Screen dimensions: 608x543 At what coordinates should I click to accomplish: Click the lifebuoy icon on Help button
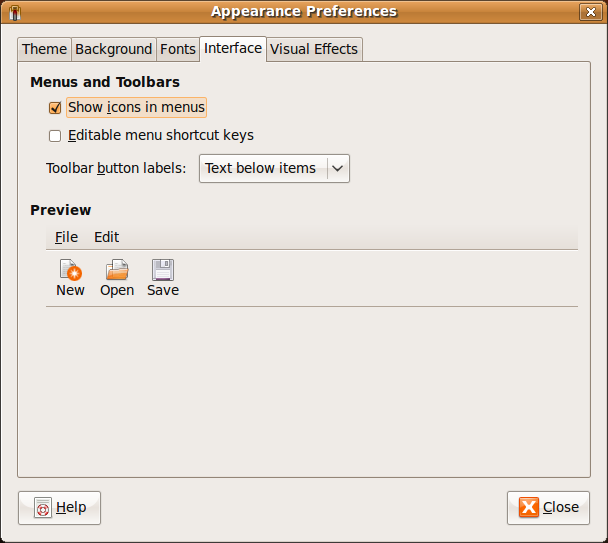click(x=43, y=508)
